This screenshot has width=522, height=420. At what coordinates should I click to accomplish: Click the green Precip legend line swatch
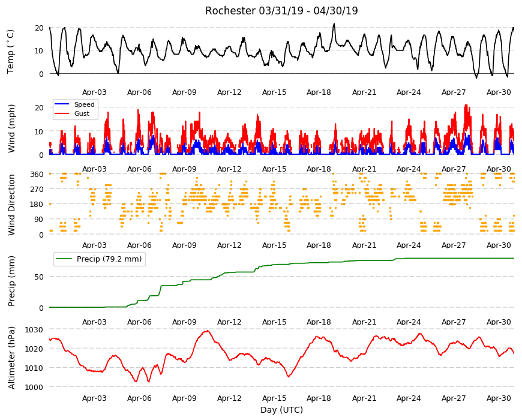pyautogui.click(x=64, y=259)
